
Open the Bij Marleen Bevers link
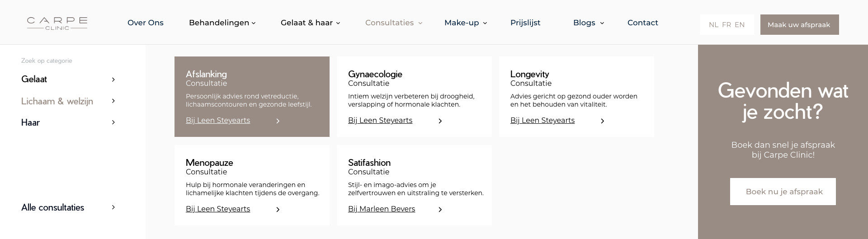[x=382, y=209]
